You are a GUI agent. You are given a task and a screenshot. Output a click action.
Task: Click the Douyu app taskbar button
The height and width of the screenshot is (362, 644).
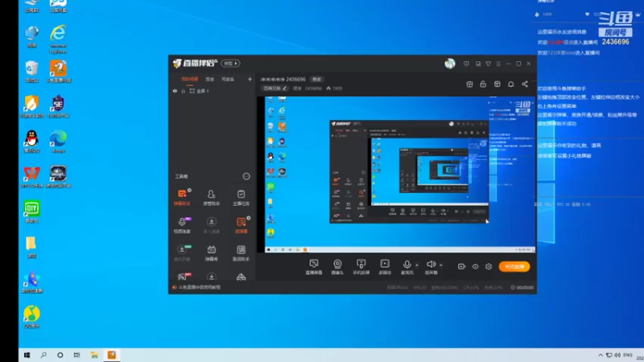pyautogui.click(x=112, y=355)
